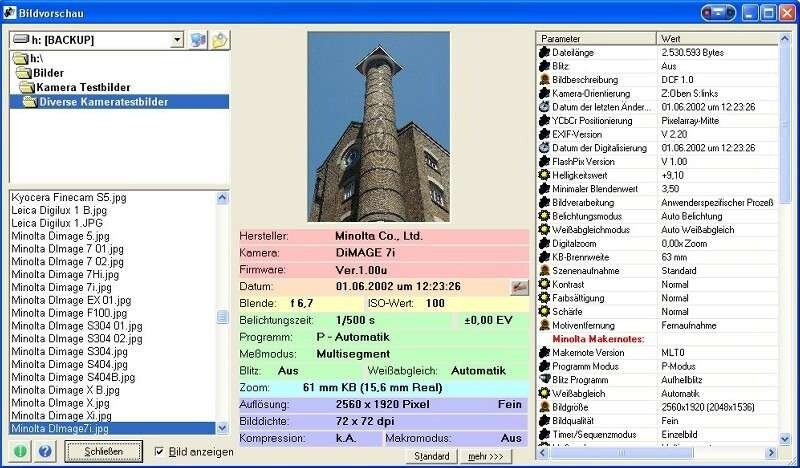This screenshot has width=800, height=468.
Task: Click the folder-up icon next to drive selector
Action: 220,40
